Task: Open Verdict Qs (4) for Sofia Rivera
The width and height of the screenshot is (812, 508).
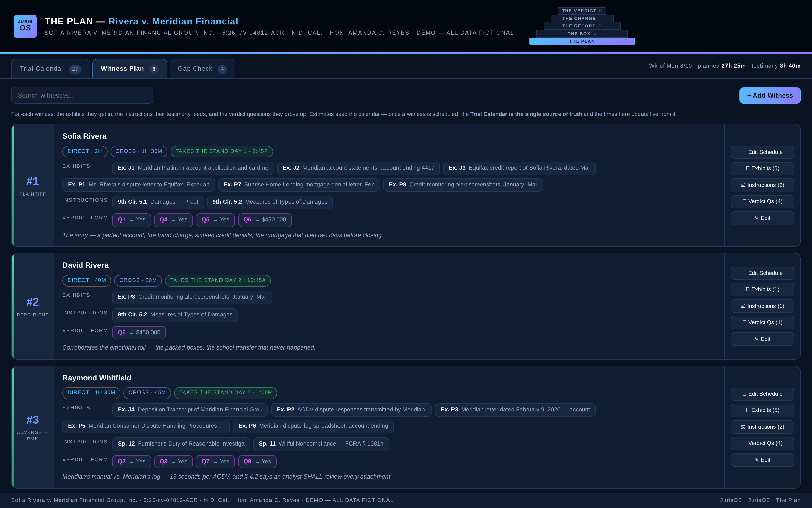Action: (762, 201)
